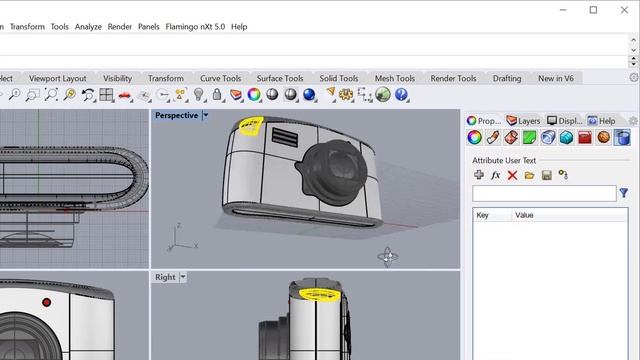Export user text with the save disk icon
This screenshot has height=360, width=640.
[547, 175]
